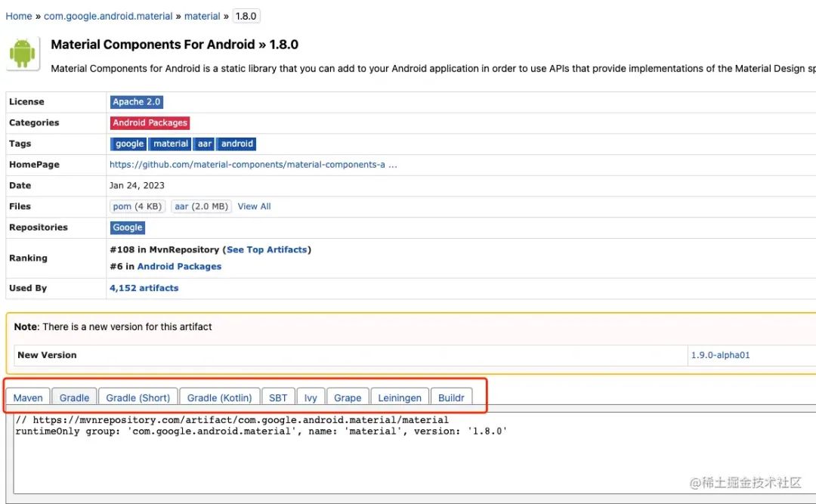Open the GitHub material-components homepage link
Screen dimensions: 816x504
point(253,165)
